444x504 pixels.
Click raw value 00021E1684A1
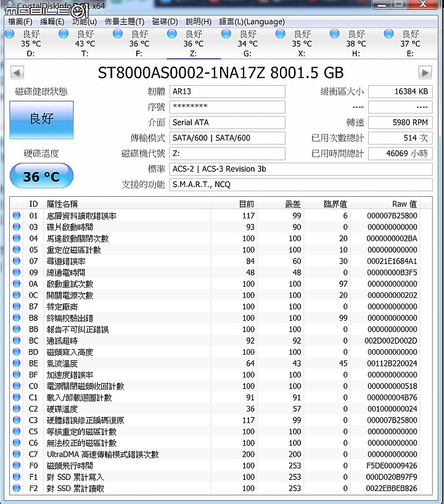click(x=392, y=261)
